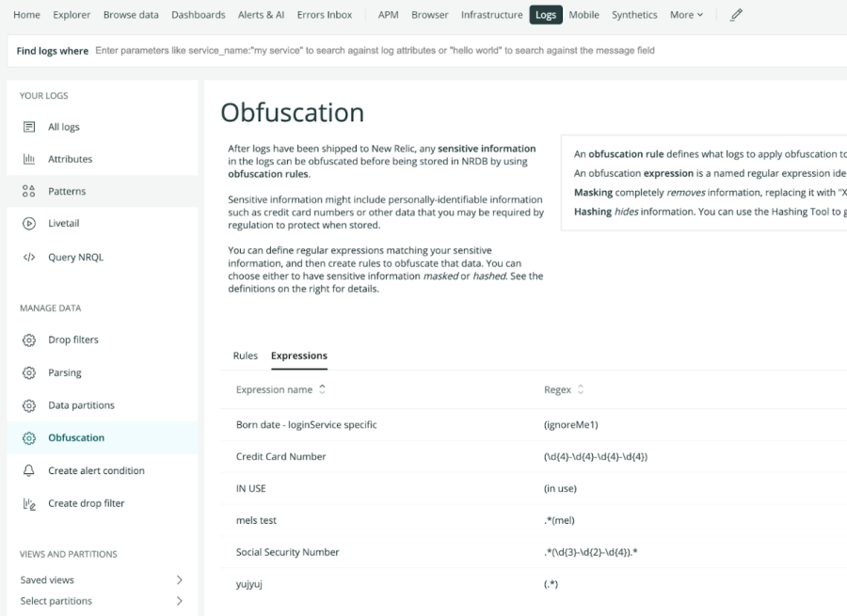The width and height of the screenshot is (847, 616).
Task: Click the 'Regex' column header text
Action: 557,389
